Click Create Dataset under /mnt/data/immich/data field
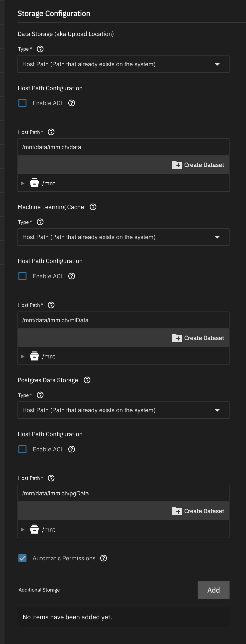Viewport: 246px width, 644px height. 198,165
